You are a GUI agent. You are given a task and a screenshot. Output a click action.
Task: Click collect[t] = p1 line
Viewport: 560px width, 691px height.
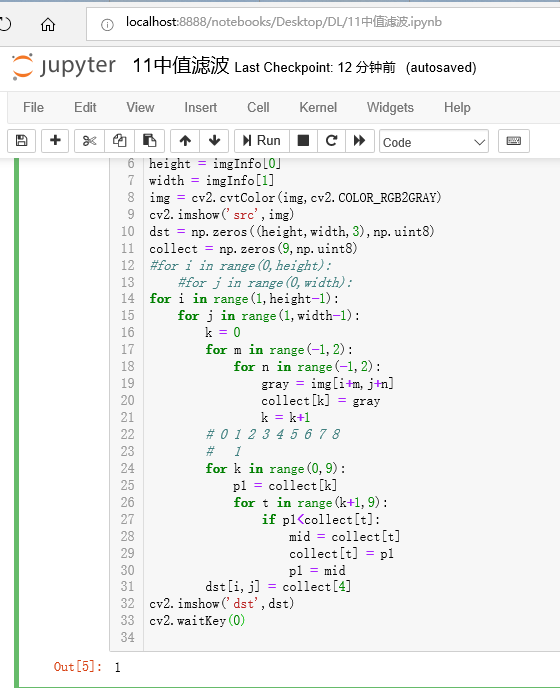(341, 554)
